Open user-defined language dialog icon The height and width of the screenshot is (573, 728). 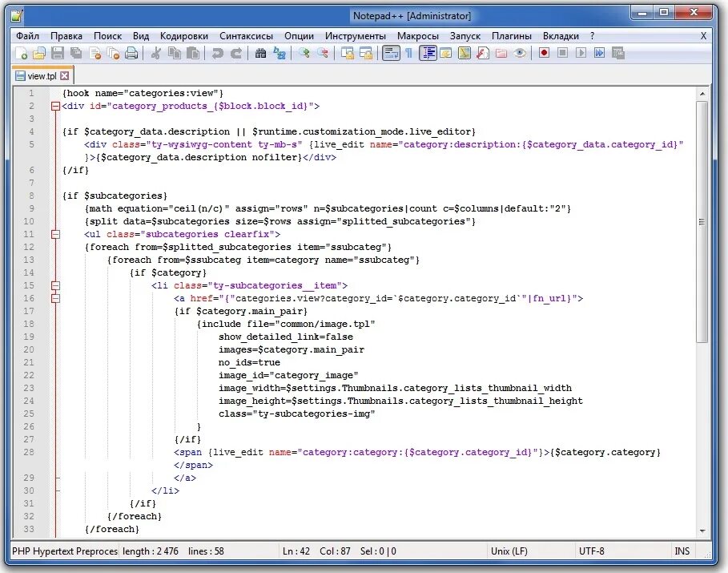click(446, 53)
